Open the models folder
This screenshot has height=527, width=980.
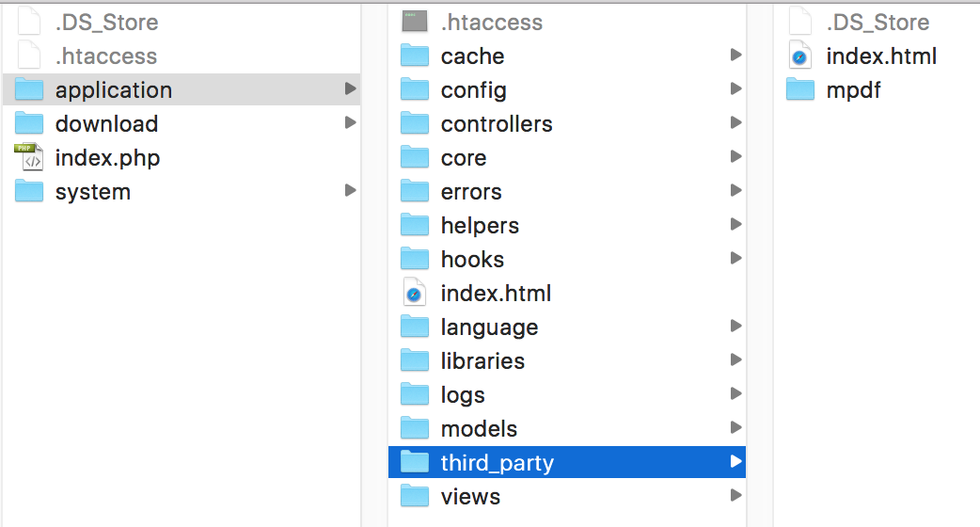click(x=479, y=429)
